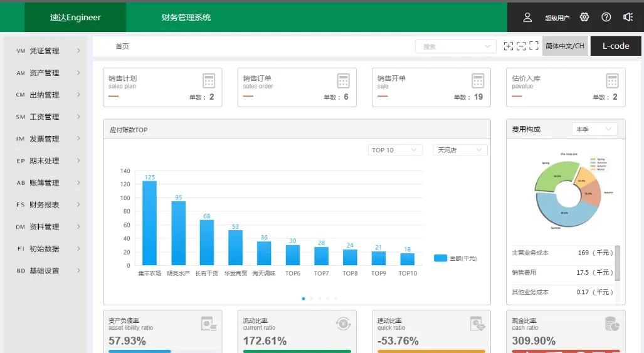Screen dimensions: 644x353
Task: Open the 财务报表 sidebar item
Action: [48, 204]
